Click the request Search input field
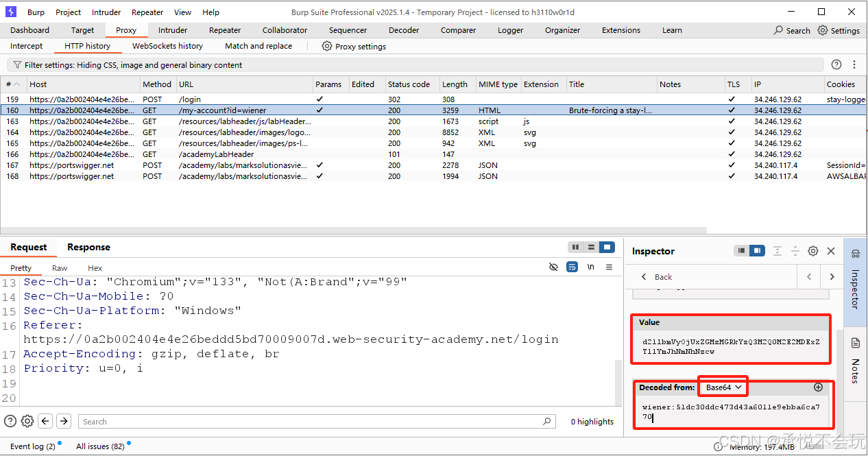The height and width of the screenshot is (456, 868). click(x=316, y=422)
